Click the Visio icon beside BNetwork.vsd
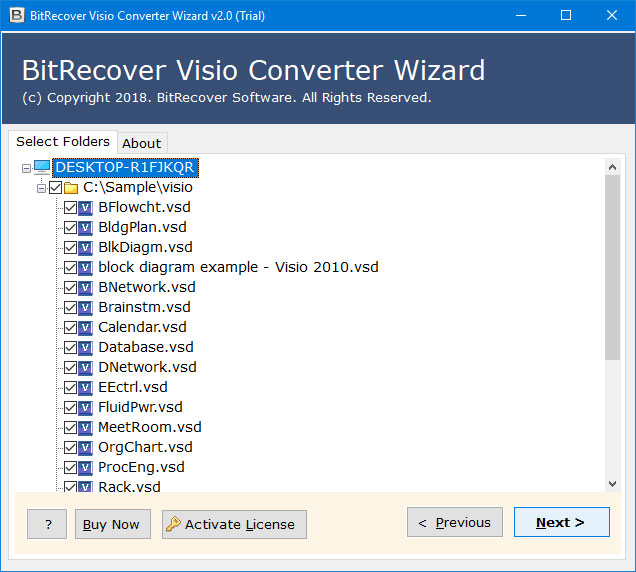 [x=85, y=288]
